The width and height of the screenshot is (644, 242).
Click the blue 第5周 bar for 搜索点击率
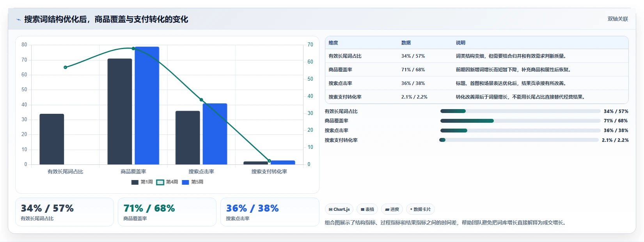pyautogui.click(x=215, y=134)
